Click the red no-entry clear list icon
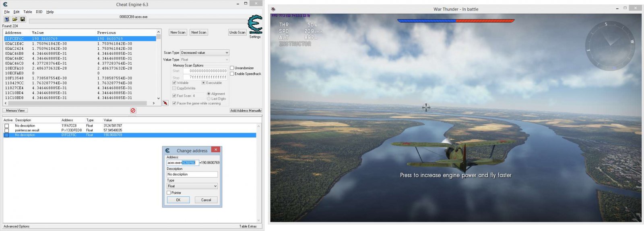 133,110
